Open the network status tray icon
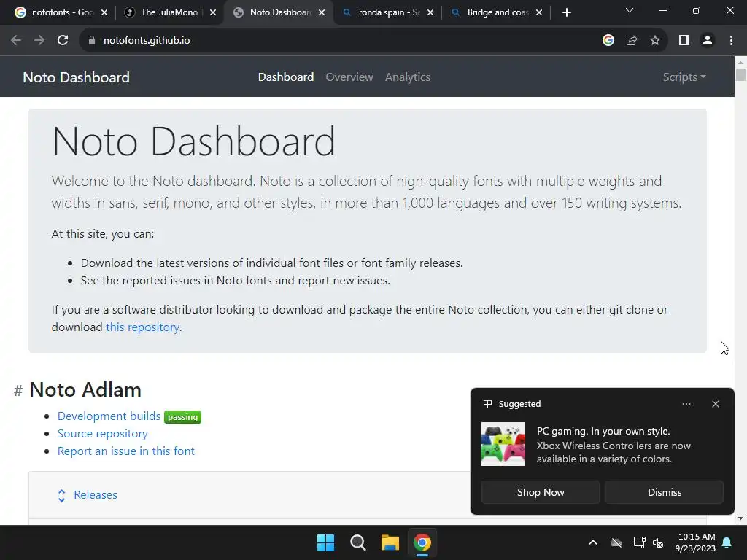The image size is (747, 560). 639,542
